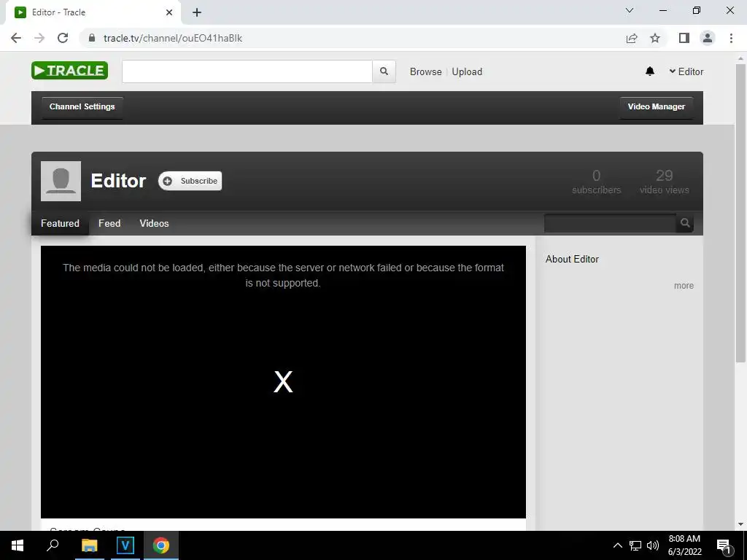Go forward in the browser

coord(39,38)
